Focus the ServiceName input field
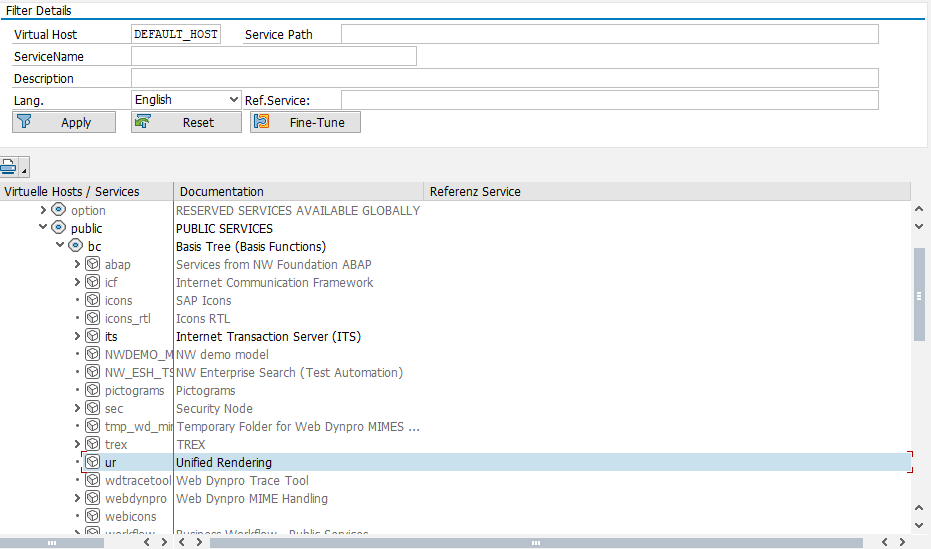The image size is (931, 549). (x=274, y=56)
